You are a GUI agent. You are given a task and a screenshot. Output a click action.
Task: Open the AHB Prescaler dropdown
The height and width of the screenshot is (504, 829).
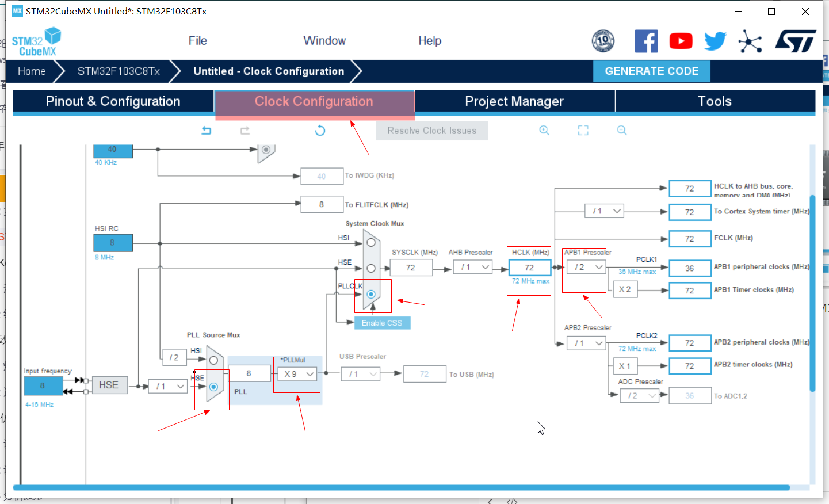point(473,267)
